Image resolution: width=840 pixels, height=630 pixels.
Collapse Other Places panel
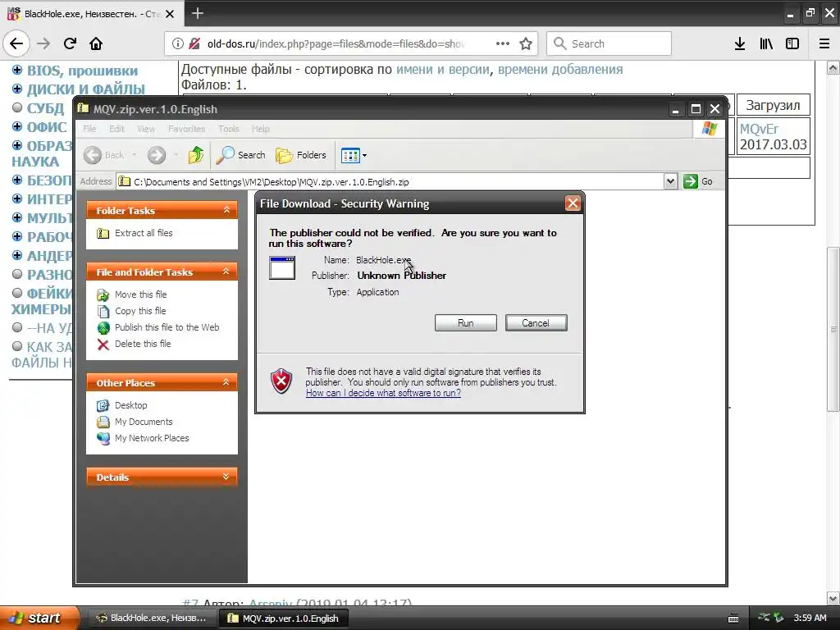[x=226, y=382]
